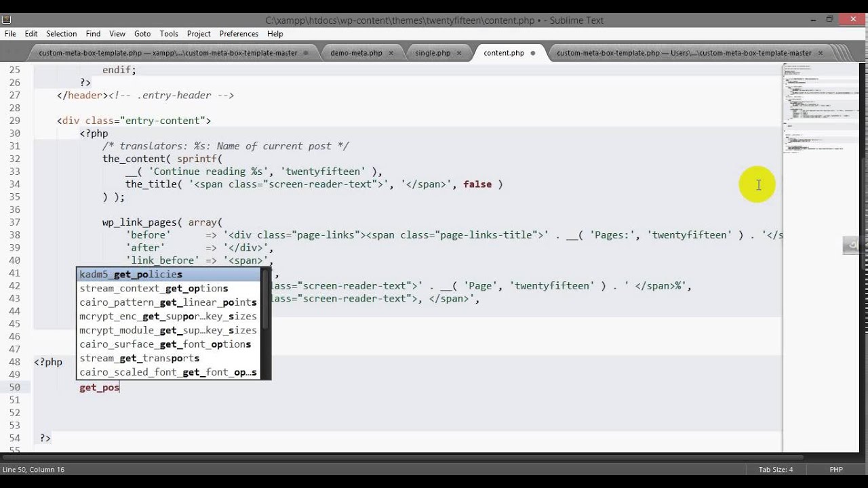Image resolution: width=868 pixels, height=488 pixels.
Task: Restore down the Sublime Text window
Action: click(829, 20)
